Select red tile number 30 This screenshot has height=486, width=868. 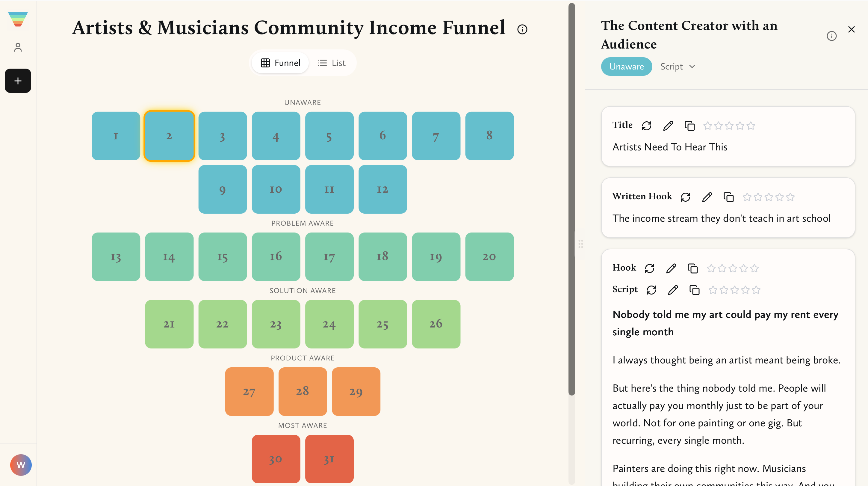276,459
